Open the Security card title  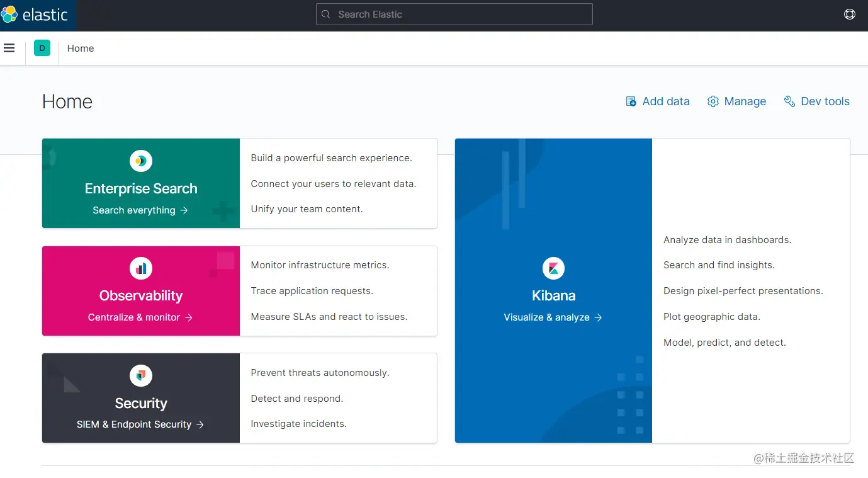pos(141,403)
